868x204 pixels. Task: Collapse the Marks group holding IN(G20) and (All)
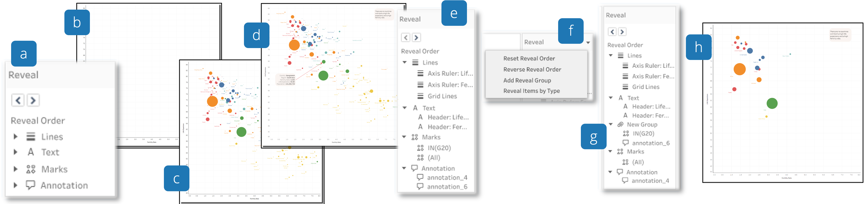click(x=404, y=137)
